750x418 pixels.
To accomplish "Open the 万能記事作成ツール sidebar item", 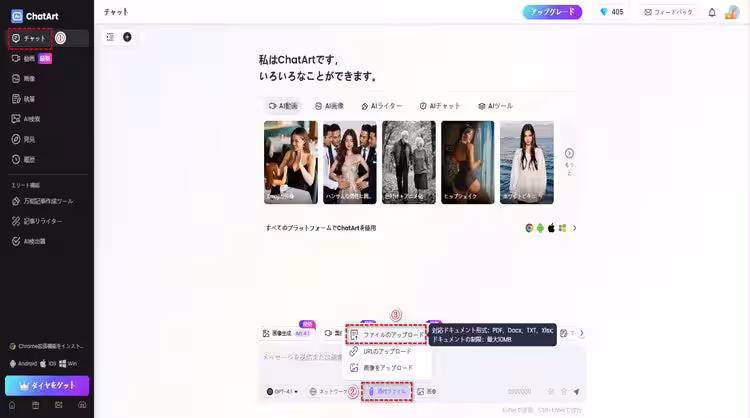I will (43, 201).
